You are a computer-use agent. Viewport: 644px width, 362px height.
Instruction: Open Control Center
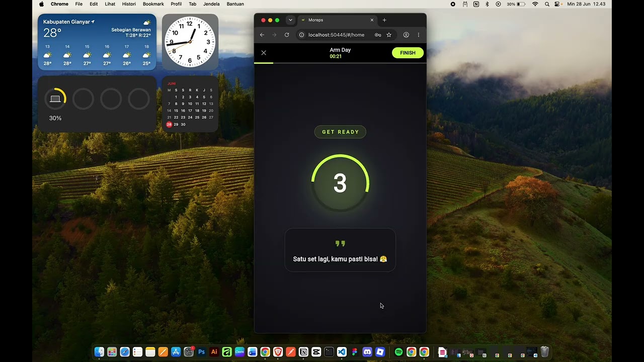(x=557, y=4)
